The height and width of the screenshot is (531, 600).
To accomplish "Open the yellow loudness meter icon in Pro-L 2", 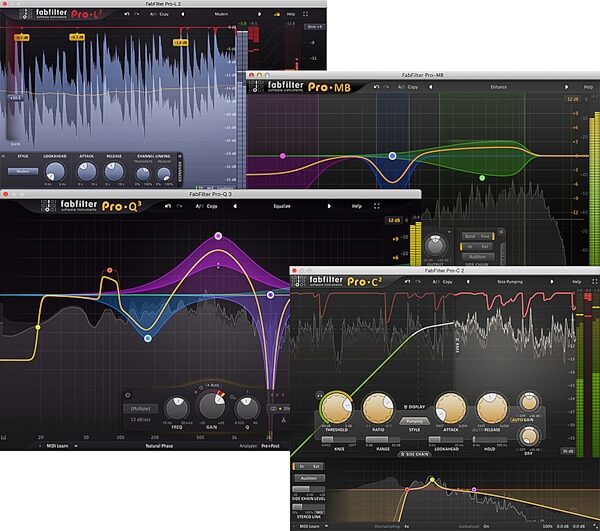I will pos(277,14).
